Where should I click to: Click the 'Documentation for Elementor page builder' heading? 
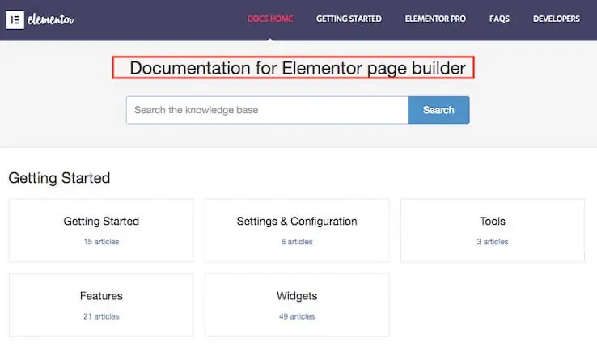(298, 68)
